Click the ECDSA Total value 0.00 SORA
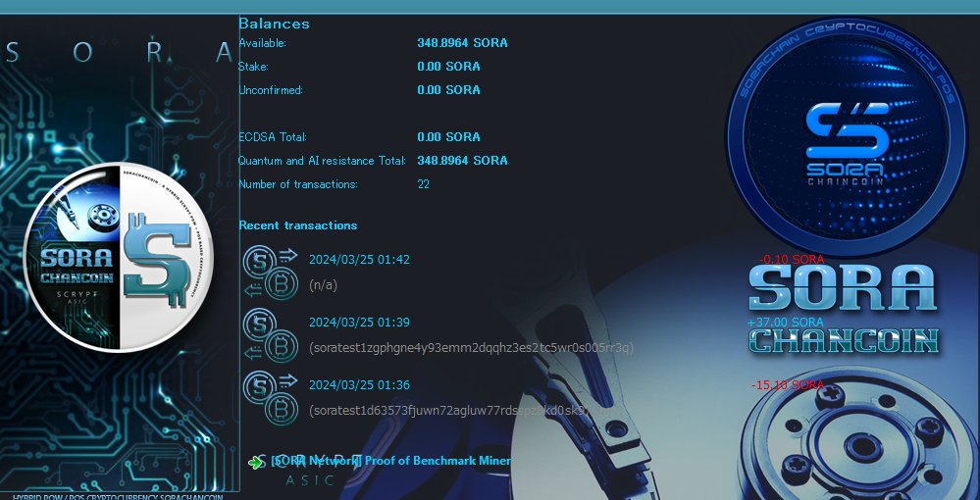This screenshot has width=980, height=500. coord(448,137)
